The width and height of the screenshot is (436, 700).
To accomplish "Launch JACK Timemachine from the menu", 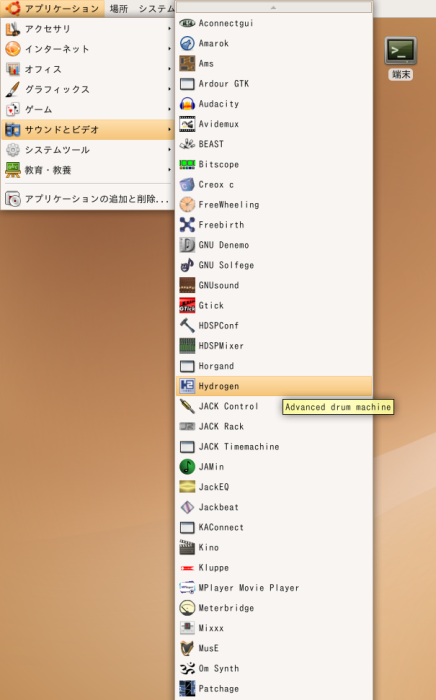I will [x=274, y=446].
